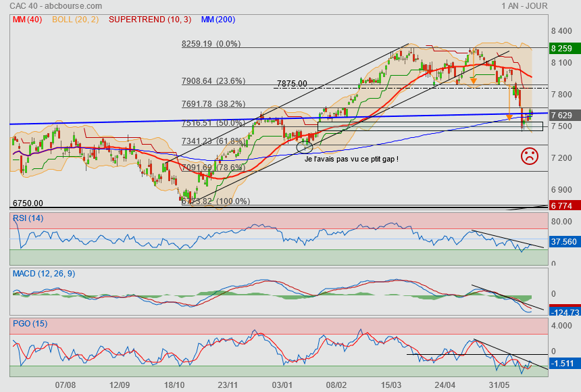Click the PGO (15) panel label

pos(30,324)
